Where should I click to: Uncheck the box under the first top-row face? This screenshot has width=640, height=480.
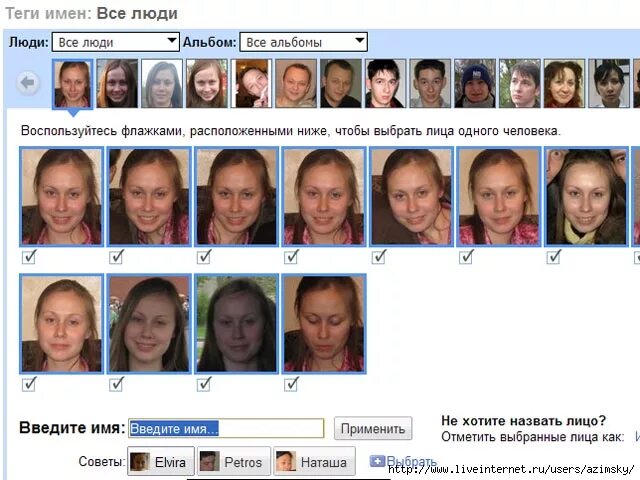[29, 257]
